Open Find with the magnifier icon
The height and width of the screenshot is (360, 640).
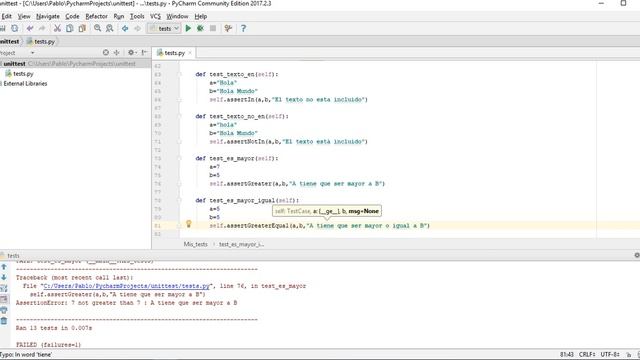[97, 29]
